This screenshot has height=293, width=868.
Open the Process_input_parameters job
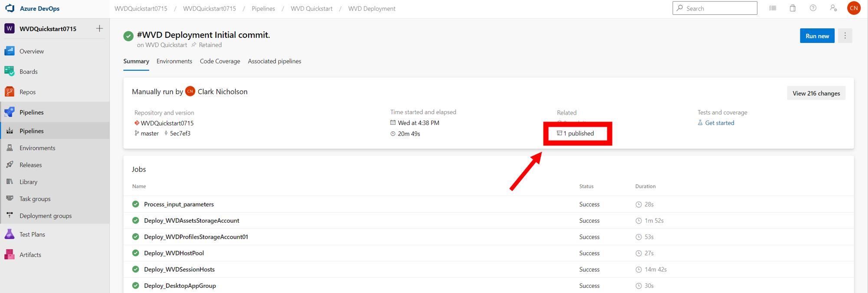(x=179, y=204)
